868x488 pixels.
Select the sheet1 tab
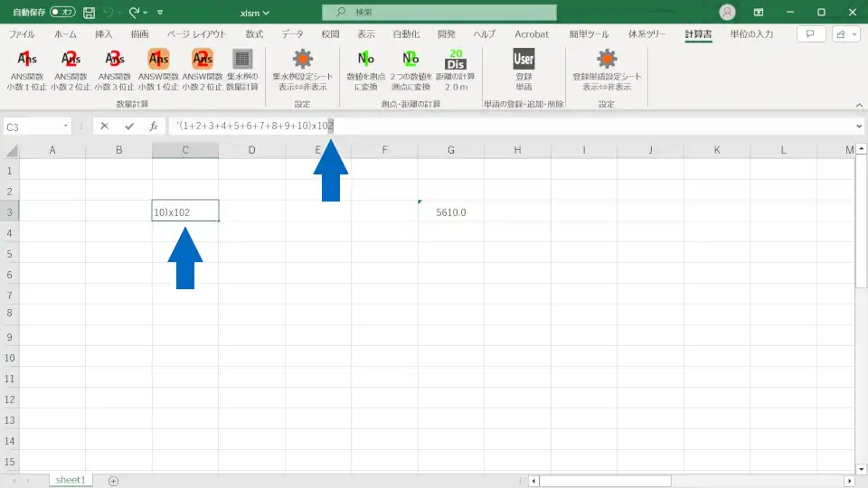pos(71,480)
